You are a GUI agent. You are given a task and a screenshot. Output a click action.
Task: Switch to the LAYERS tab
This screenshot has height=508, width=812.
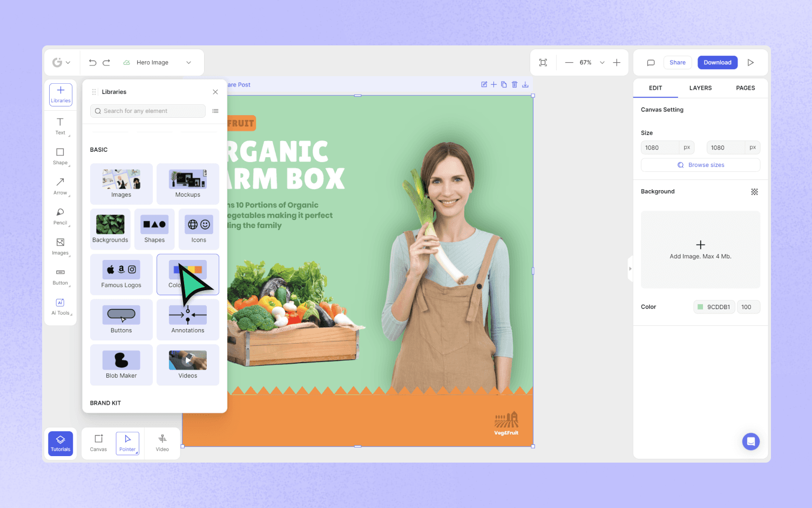click(700, 88)
